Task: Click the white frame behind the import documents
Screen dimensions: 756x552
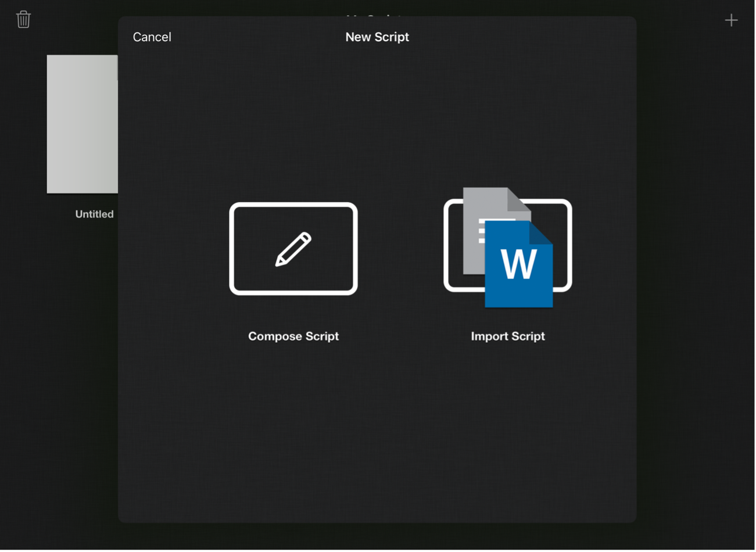Action: (567, 244)
